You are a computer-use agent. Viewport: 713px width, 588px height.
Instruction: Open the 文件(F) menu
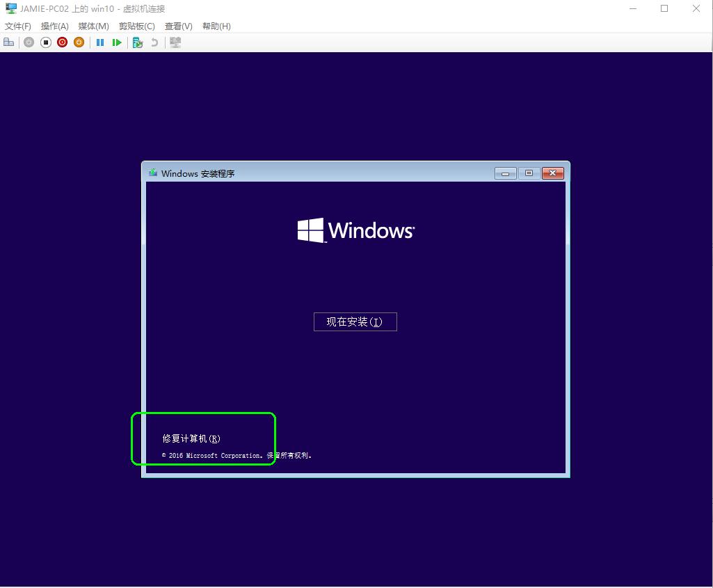click(17, 26)
